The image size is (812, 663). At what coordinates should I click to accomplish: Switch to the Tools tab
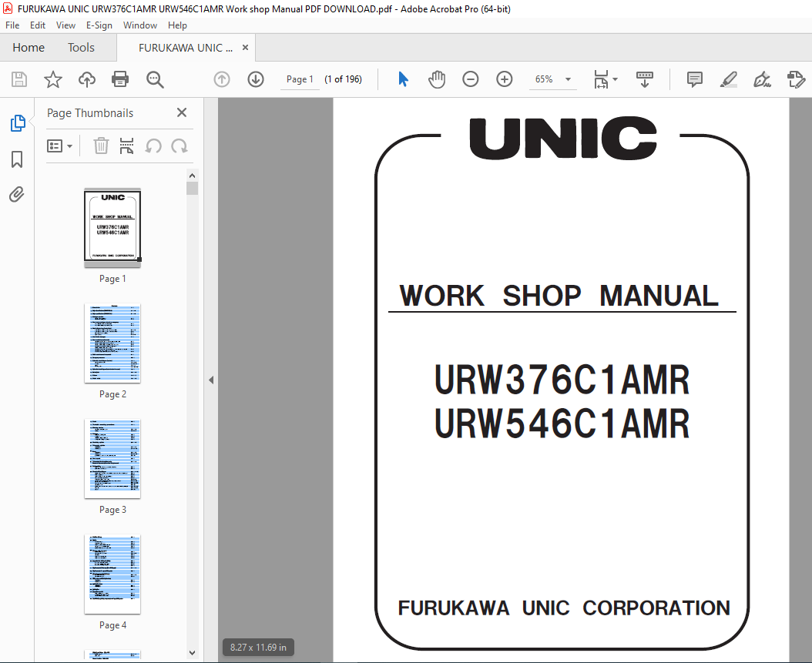pyautogui.click(x=82, y=48)
